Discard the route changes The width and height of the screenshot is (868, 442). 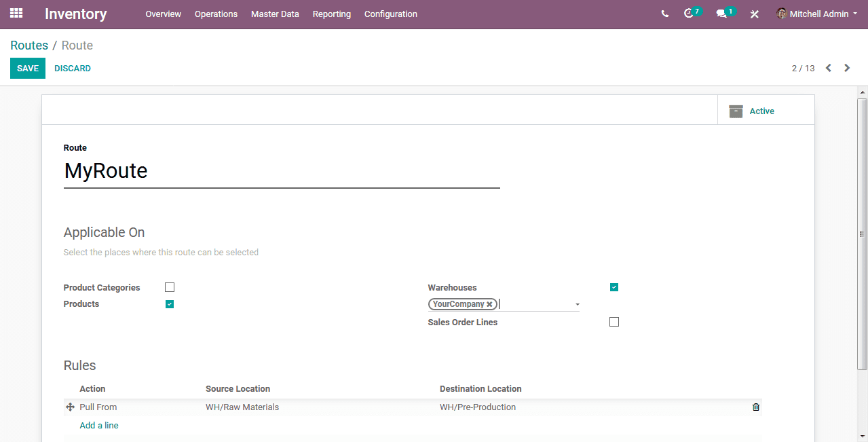click(x=73, y=68)
